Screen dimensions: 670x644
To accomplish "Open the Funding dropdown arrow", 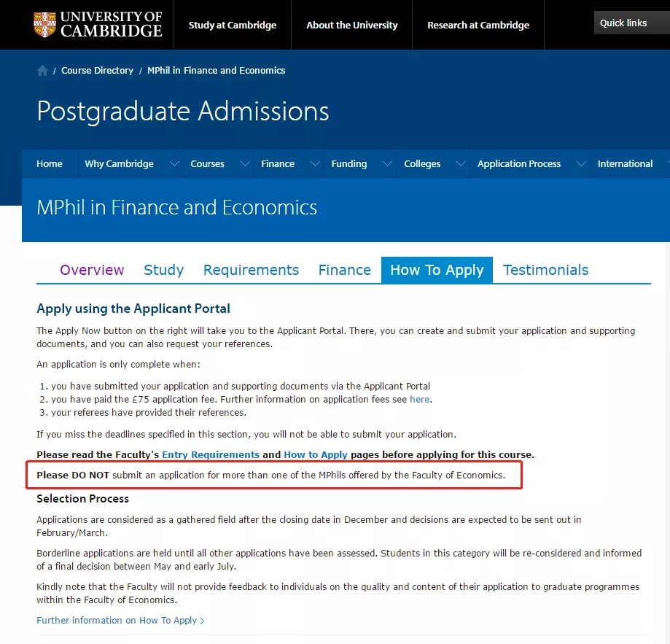I will [x=388, y=163].
